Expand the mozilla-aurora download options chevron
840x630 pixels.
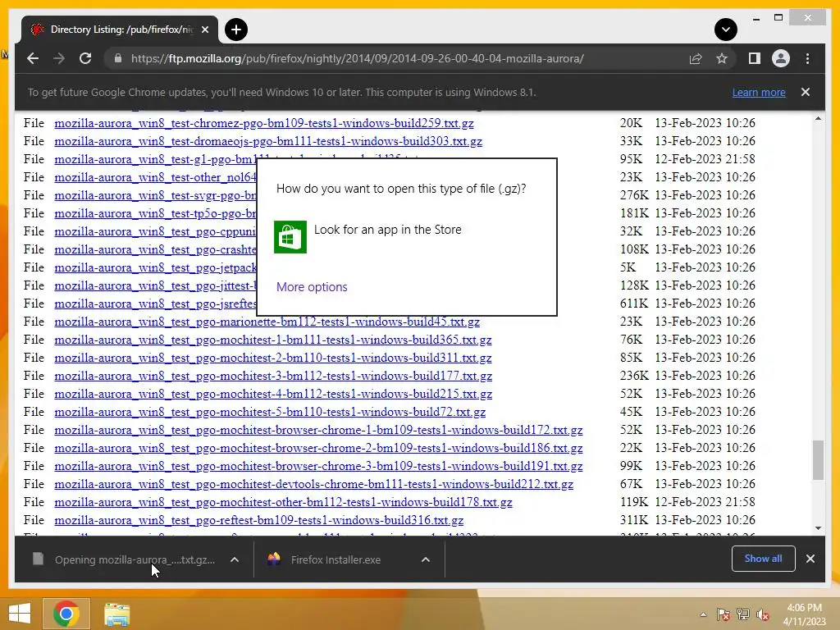[234, 559]
